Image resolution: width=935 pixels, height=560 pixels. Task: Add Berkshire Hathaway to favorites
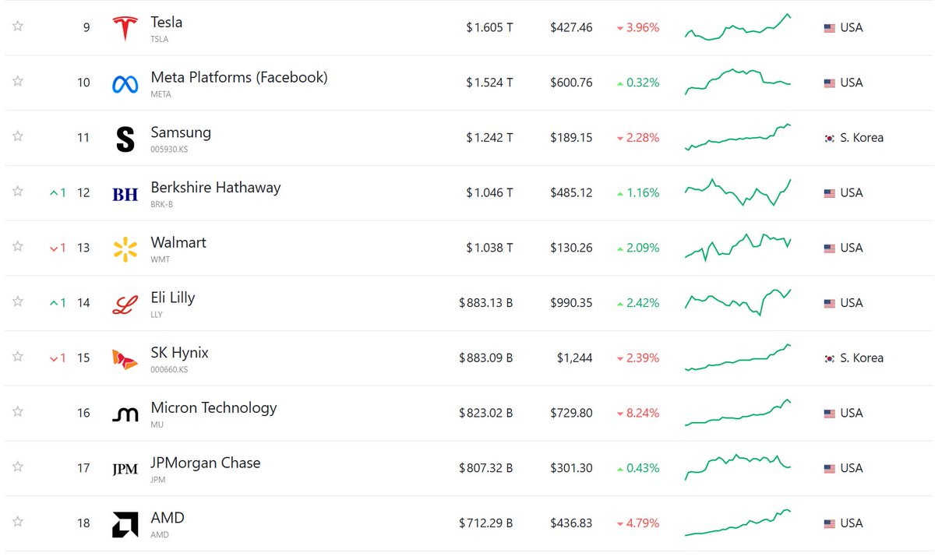coord(18,191)
